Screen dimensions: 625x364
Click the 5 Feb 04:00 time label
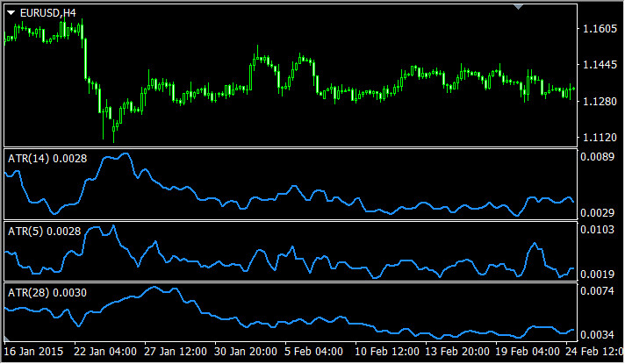tap(313, 352)
